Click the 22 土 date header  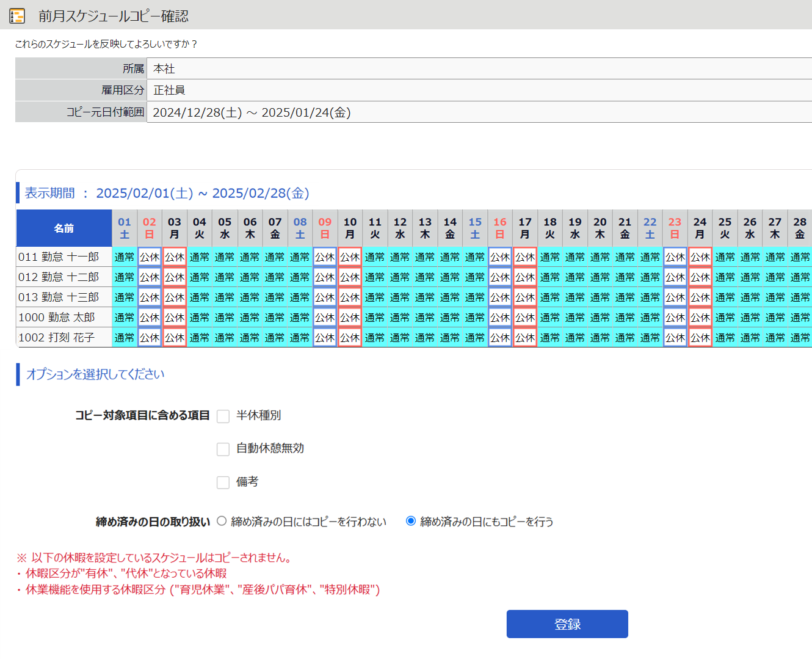(x=650, y=228)
